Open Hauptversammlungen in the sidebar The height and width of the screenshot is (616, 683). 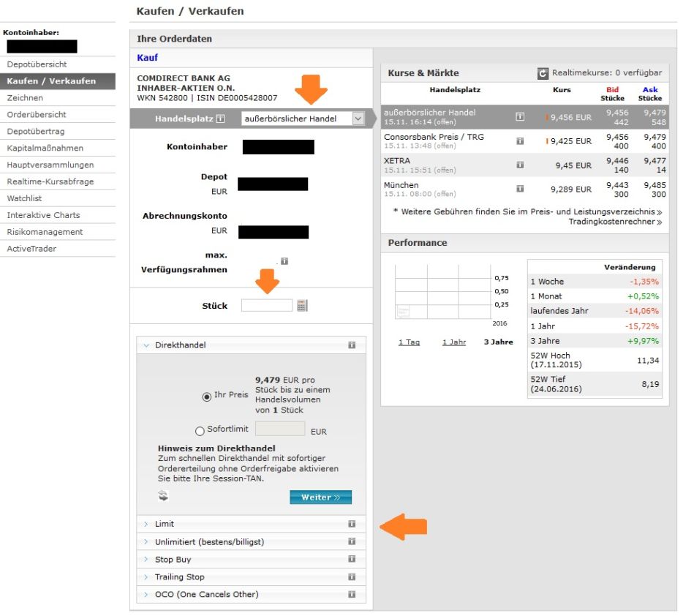[x=58, y=165]
